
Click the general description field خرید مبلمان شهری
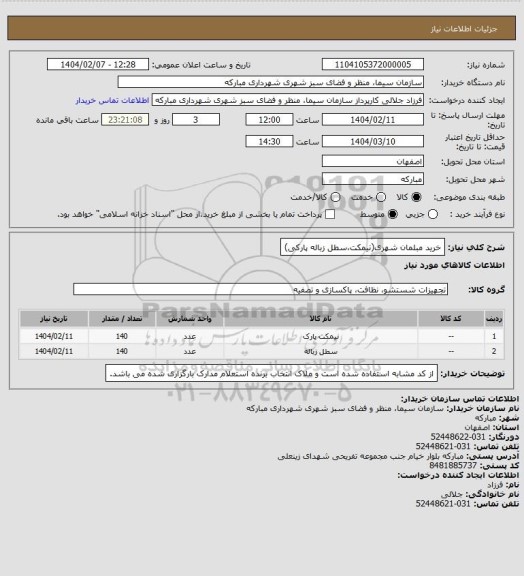[x=362, y=248]
